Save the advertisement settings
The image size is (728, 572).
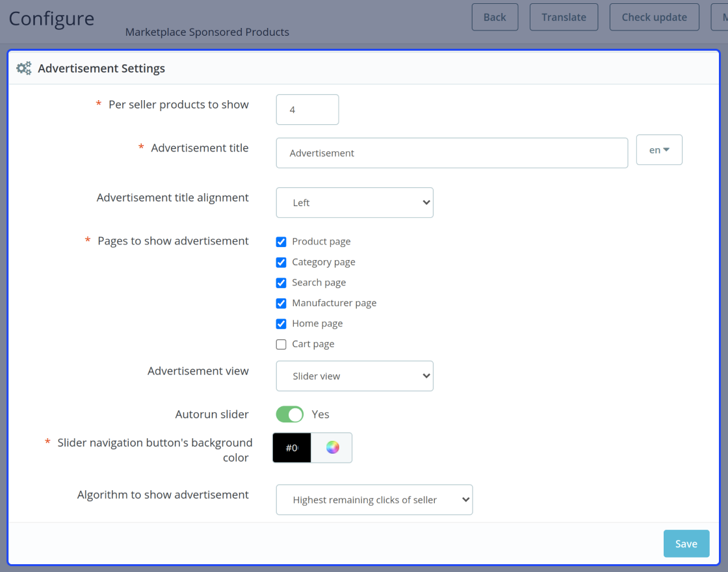pos(686,543)
